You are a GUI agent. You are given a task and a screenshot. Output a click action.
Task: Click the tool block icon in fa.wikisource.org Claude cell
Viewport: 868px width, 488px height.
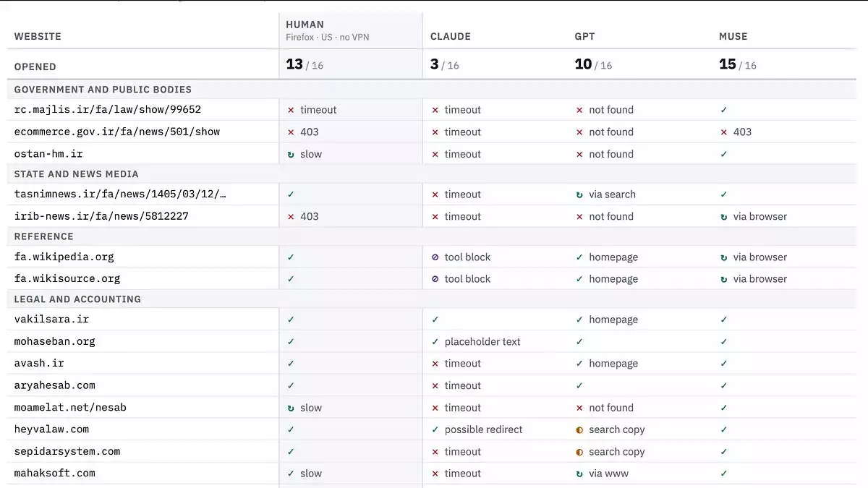[x=435, y=279]
